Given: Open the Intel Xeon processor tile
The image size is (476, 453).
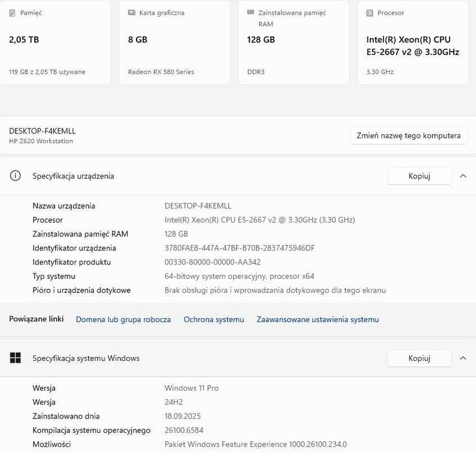Looking at the screenshot, I should pyautogui.click(x=413, y=43).
